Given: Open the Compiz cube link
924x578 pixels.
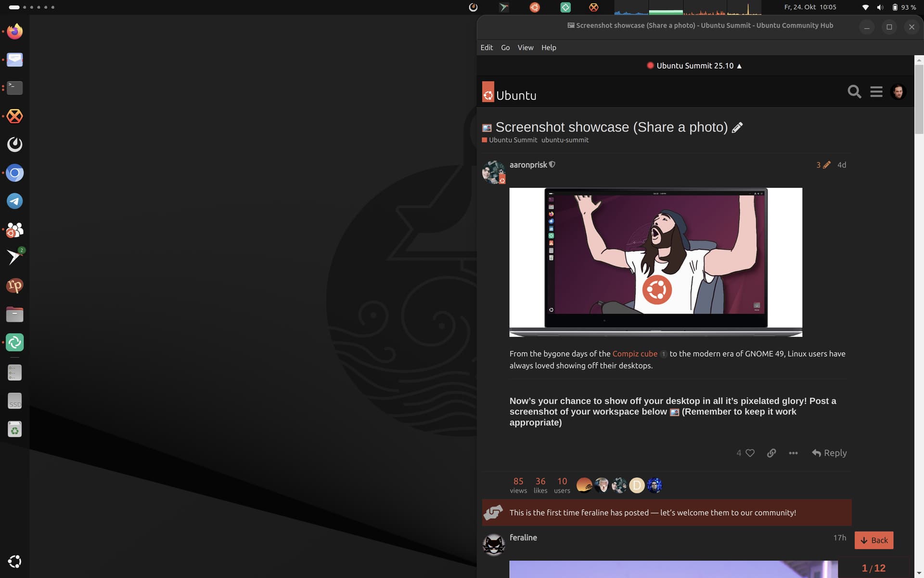Looking at the screenshot, I should point(634,354).
